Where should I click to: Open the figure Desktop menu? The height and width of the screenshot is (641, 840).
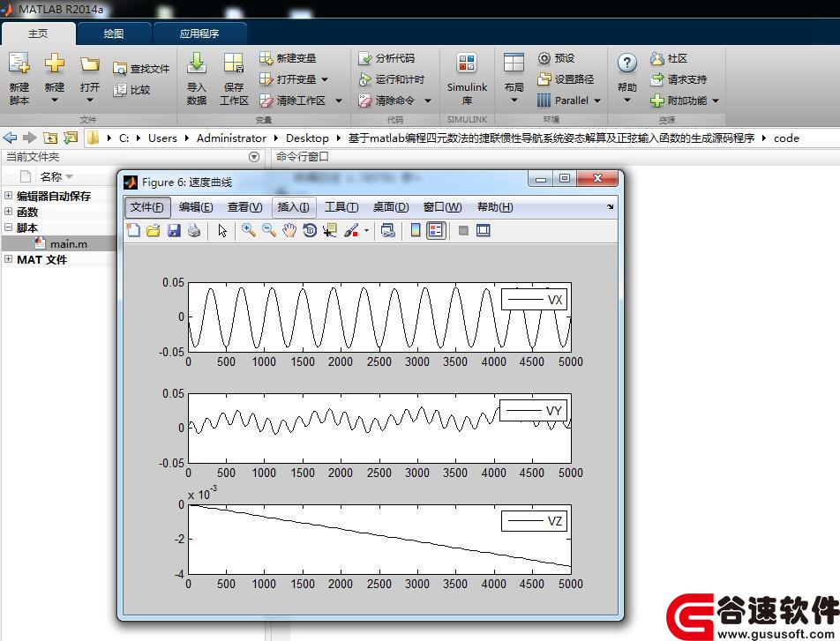(x=391, y=207)
